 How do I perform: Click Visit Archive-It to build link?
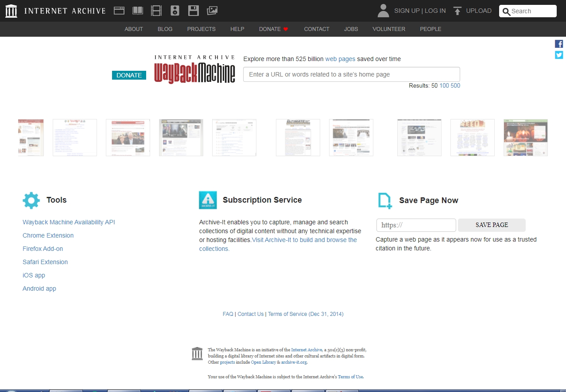304,240
